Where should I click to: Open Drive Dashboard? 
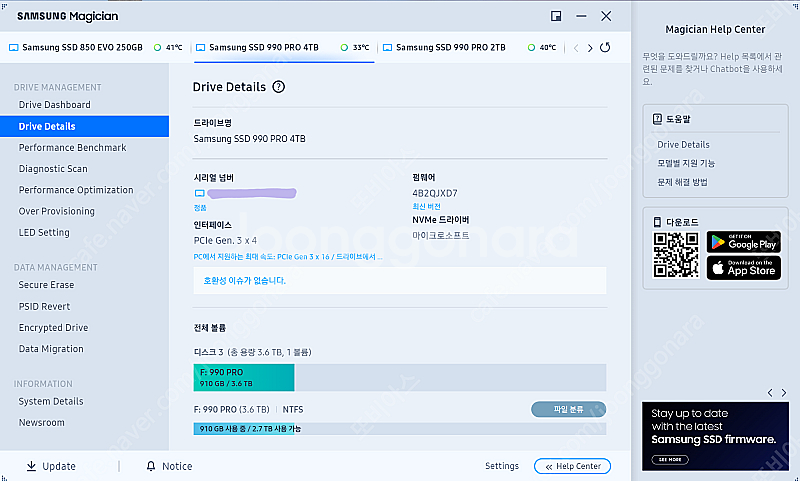(55, 105)
